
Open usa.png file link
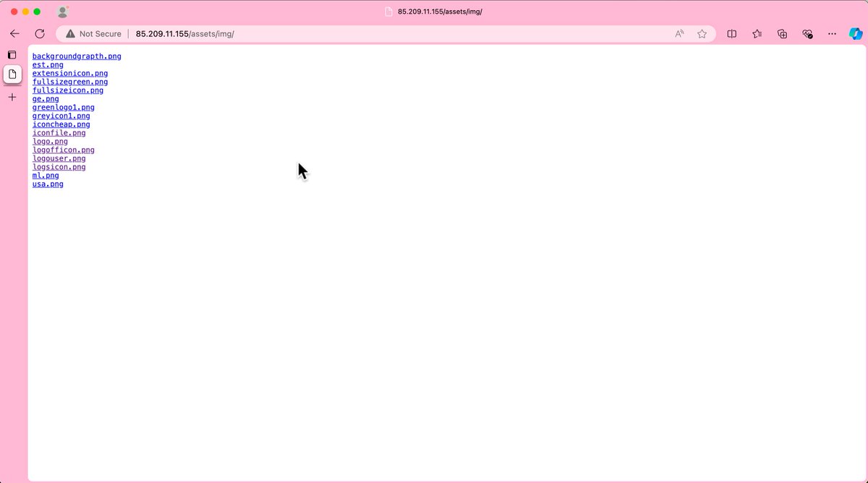coord(48,184)
